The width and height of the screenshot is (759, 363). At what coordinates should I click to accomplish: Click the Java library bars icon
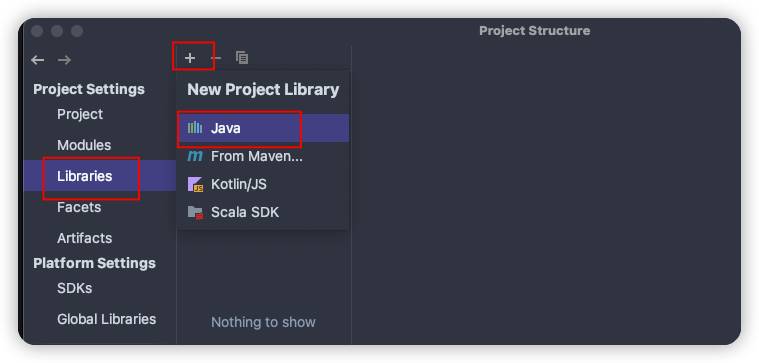[x=195, y=128]
